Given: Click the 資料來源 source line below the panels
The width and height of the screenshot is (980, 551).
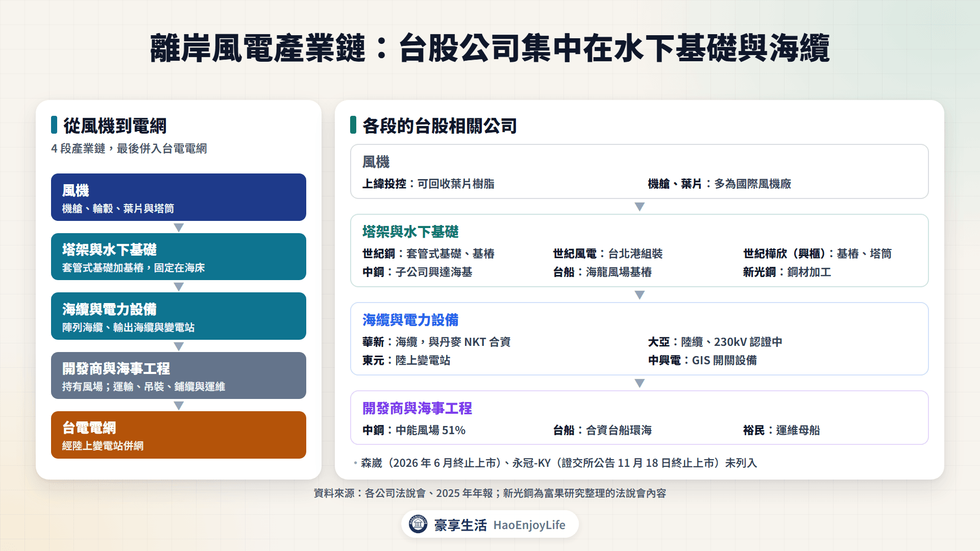Looking at the screenshot, I should 490,493.
